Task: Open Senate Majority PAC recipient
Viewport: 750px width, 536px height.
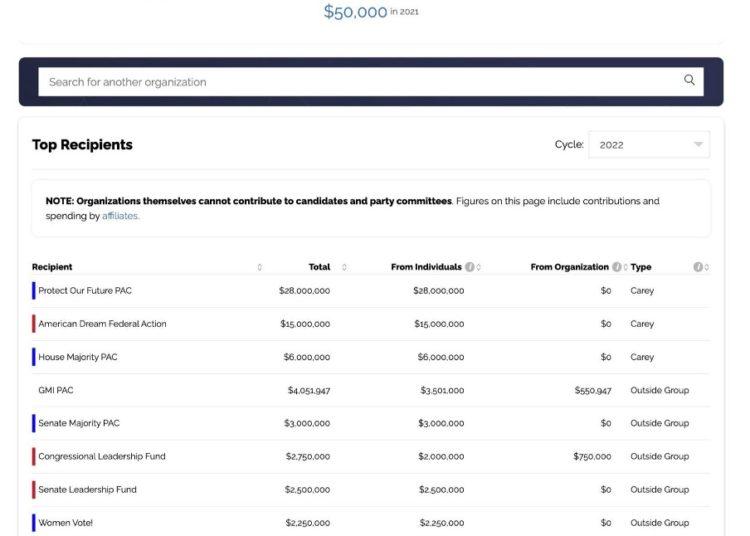Action: tap(79, 423)
